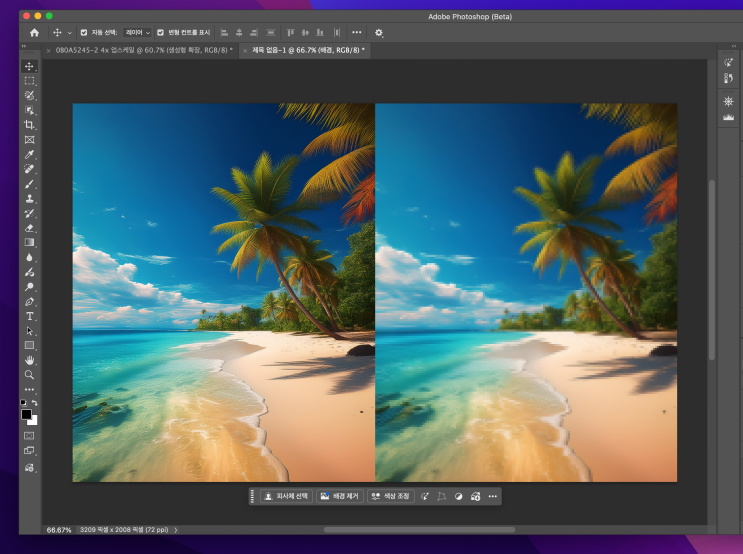Collapse the right panel dock double-arrow
Viewport: 743px width, 554px height.
tap(734, 46)
